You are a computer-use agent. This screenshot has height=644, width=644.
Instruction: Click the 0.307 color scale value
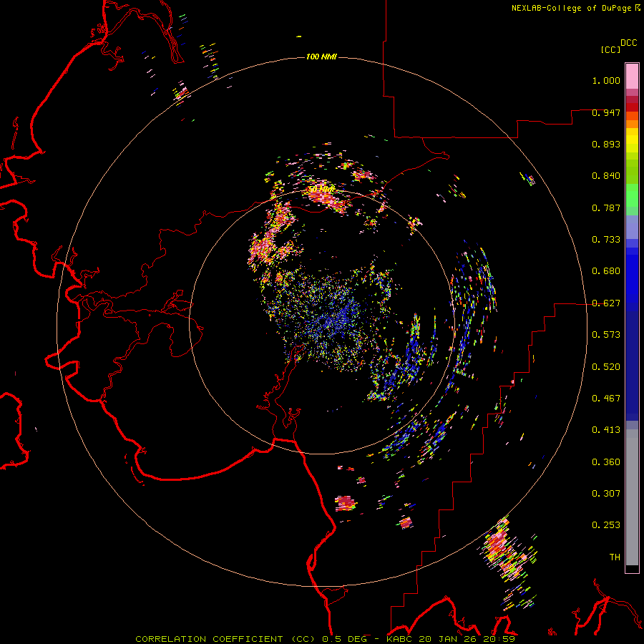click(606, 494)
